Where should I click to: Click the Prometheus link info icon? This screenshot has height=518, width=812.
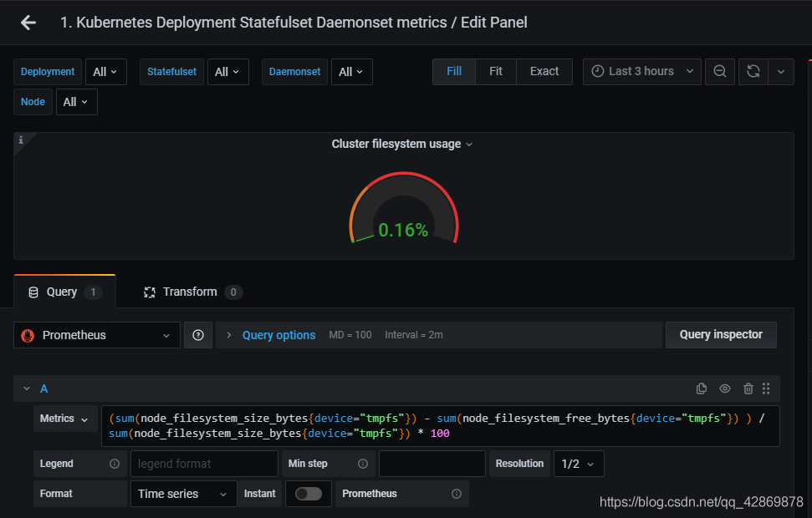(x=457, y=494)
